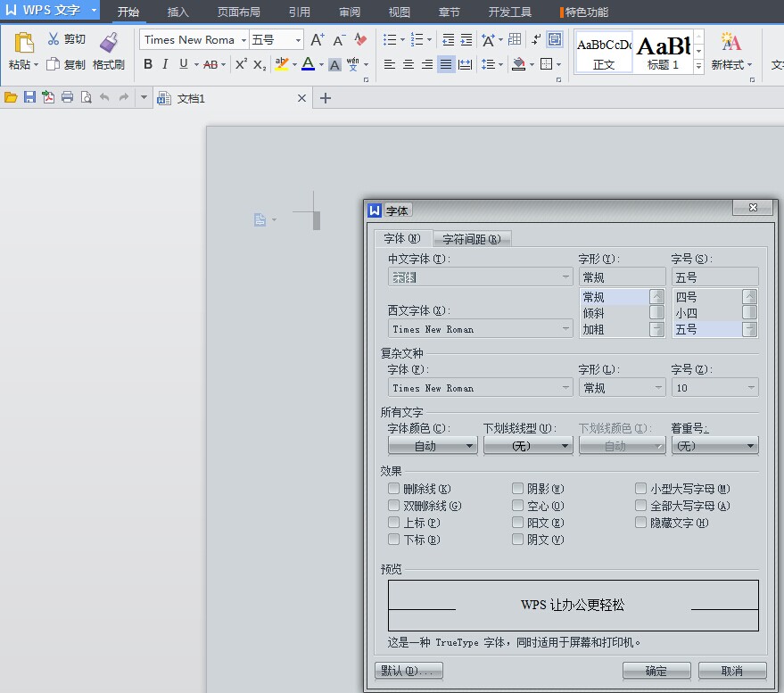
Task: Open the 复杂文种 字号 dropdown showing 10
Action: 750,387
